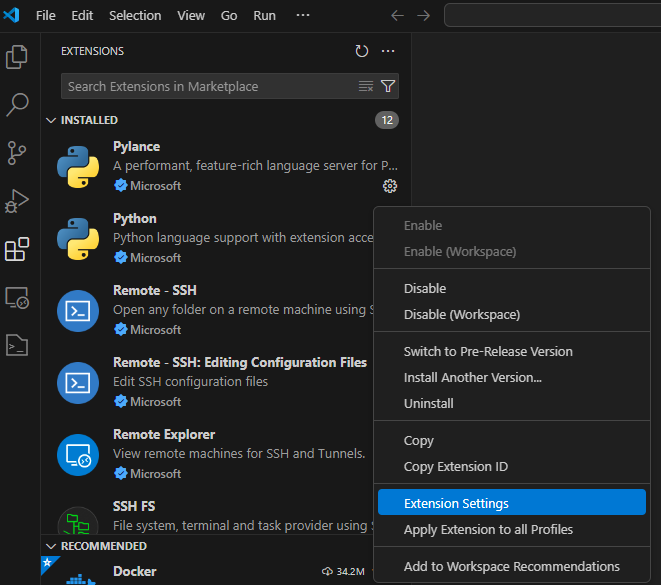Open the Selection menu

click(135, 16)
